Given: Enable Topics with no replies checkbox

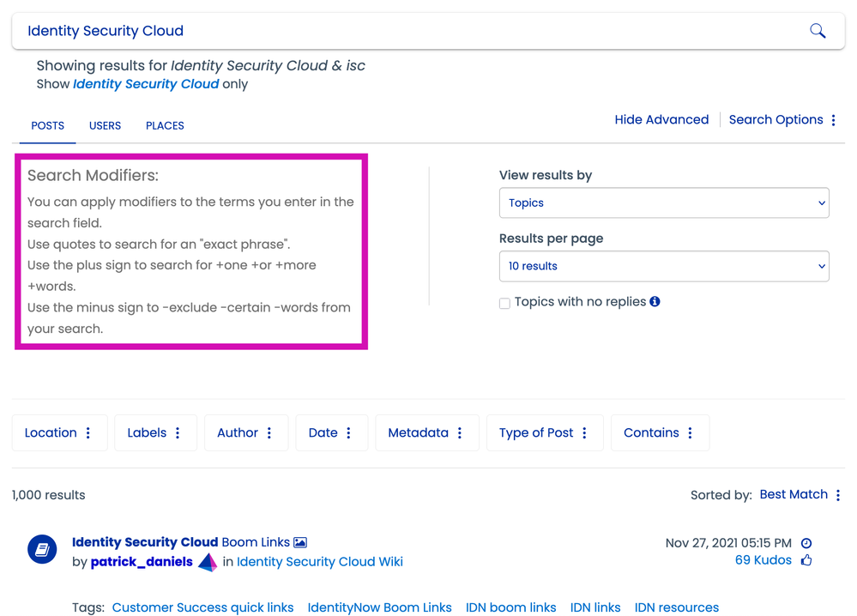Looking at the screenshot, I should pyautogui.click(x=504, y=303).
